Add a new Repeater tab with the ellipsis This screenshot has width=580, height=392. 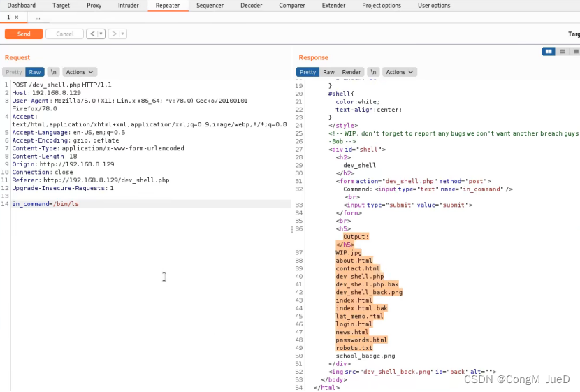pos(38,17)
